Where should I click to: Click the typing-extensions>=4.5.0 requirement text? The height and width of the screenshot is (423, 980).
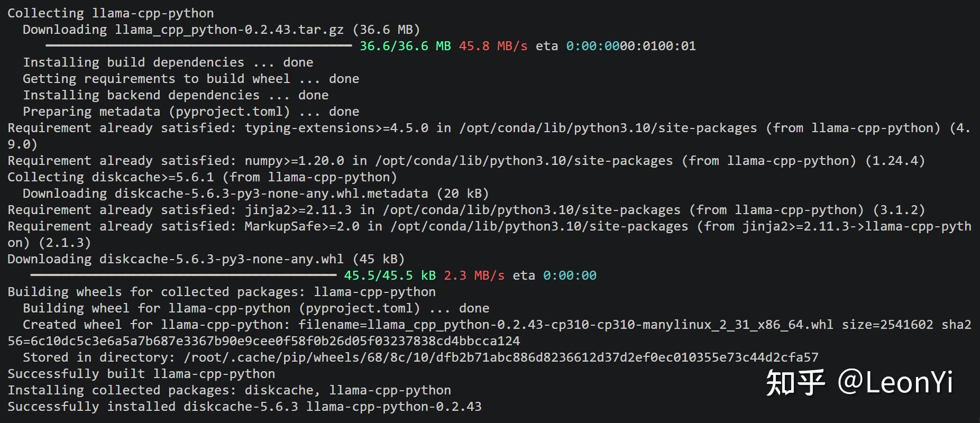[x=336, y=128]
